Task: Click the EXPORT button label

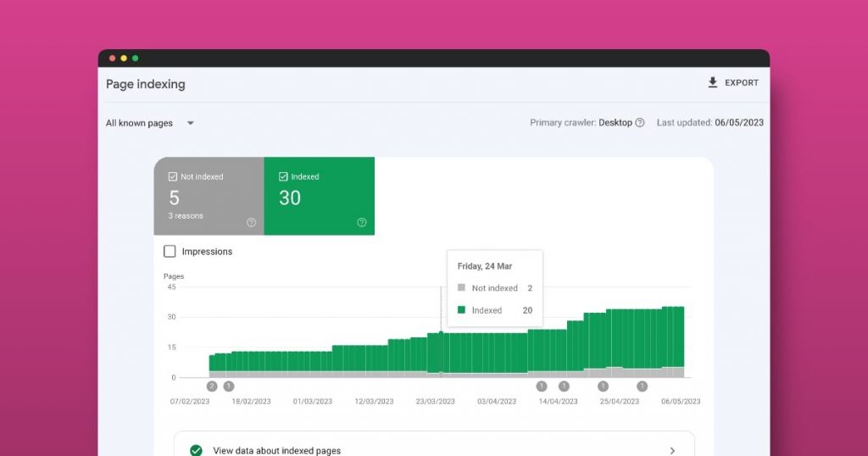Action: (741, 82)
